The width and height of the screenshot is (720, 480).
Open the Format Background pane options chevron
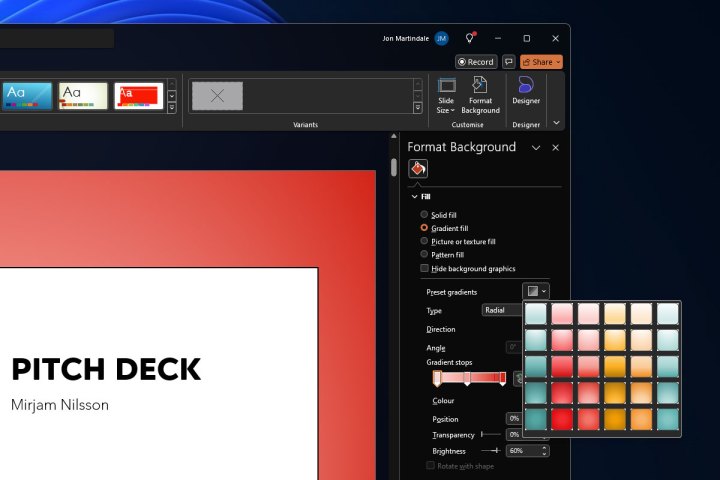(x=535, y=147)
